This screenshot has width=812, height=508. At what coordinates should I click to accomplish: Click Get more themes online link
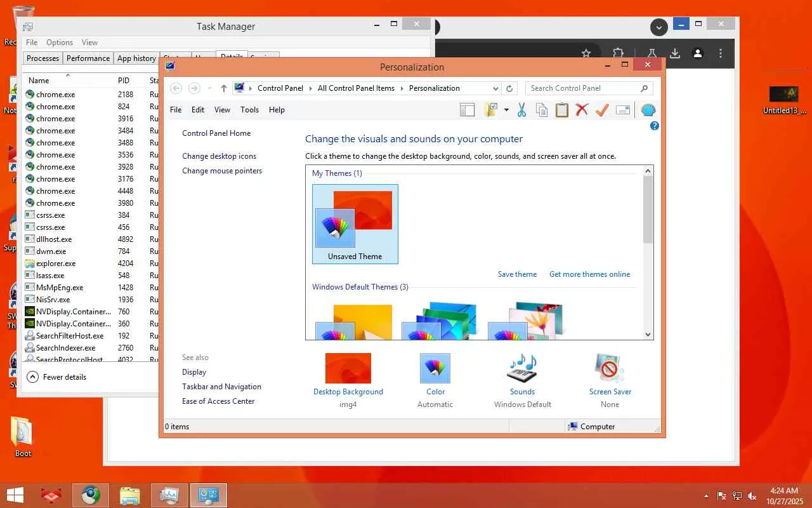(x=590, y=274)
